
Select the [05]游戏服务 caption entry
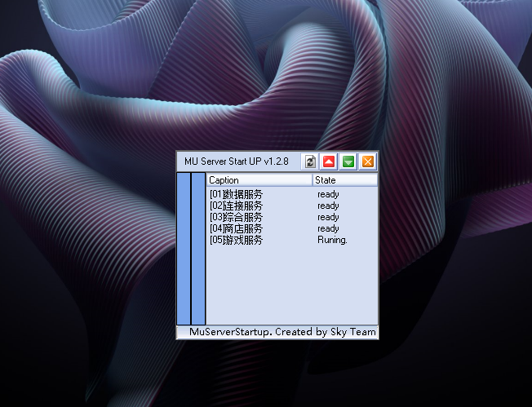pos(236,240)
